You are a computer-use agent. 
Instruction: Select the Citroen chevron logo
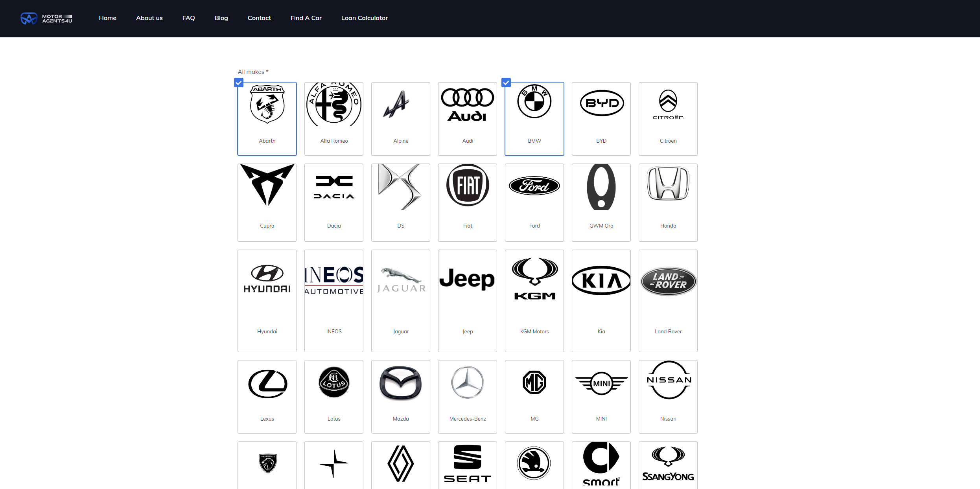668,105
